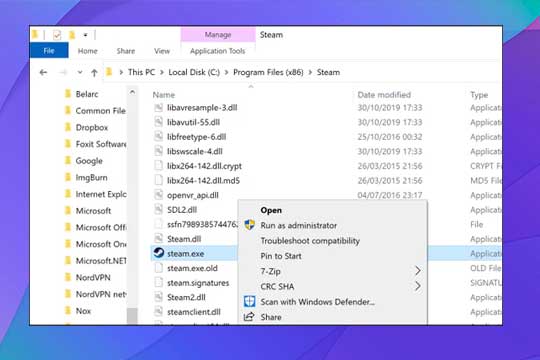
Task: Select steam.exe.old file
Action: pos(192,268)
